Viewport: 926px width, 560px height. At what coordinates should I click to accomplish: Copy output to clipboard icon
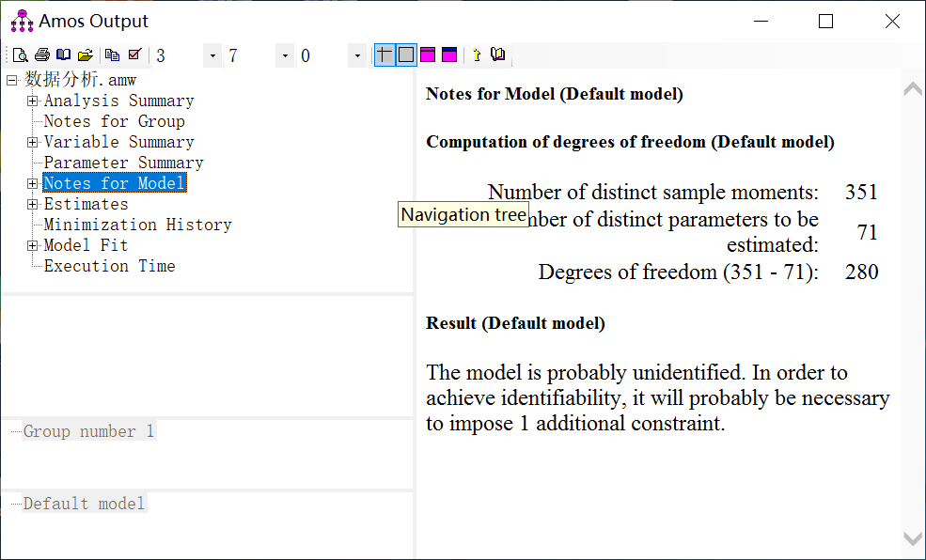click(112, 54)
